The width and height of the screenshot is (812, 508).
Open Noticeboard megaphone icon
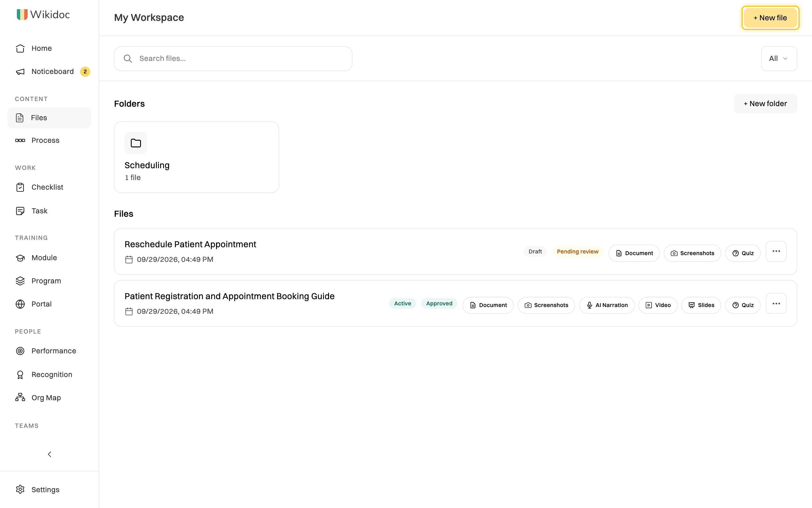(20, 72)
